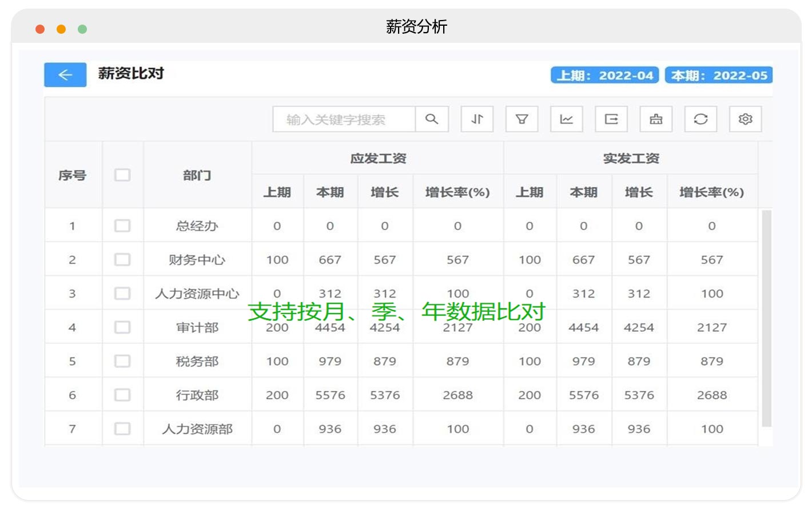This screenshot has height=515, width=812.
Task: Select the 人力资源部 department cell
Action: [197, 429]
